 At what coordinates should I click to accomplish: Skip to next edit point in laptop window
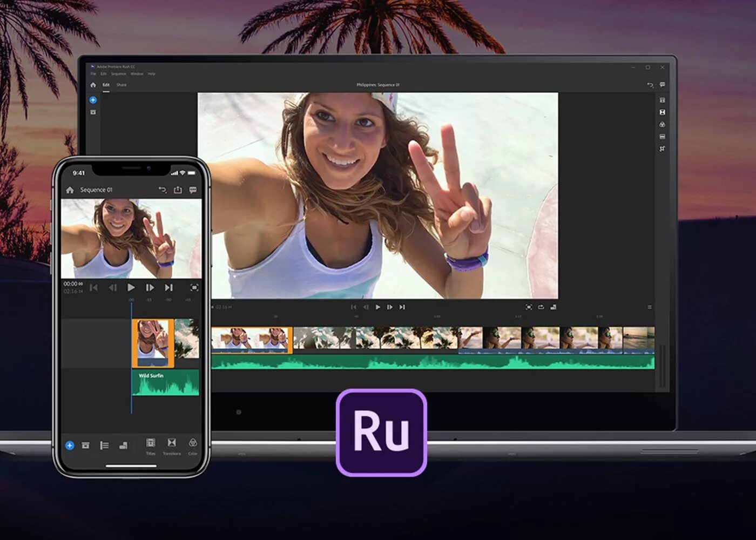[402, 307]
